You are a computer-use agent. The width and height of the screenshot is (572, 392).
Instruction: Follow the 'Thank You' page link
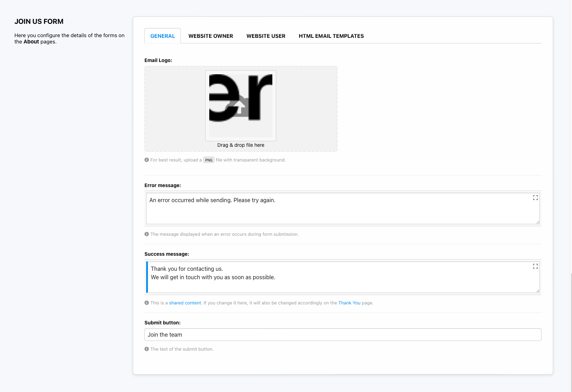click(x=349, y=303)
